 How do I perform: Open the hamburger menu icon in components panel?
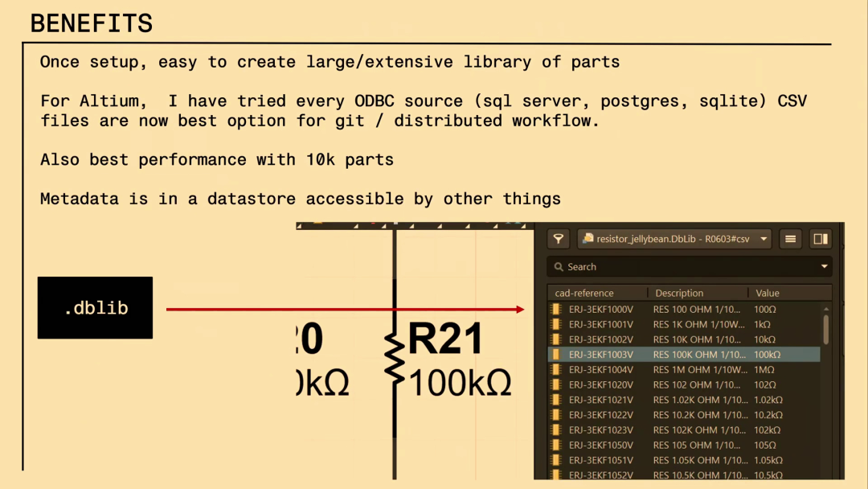point(791,239)
